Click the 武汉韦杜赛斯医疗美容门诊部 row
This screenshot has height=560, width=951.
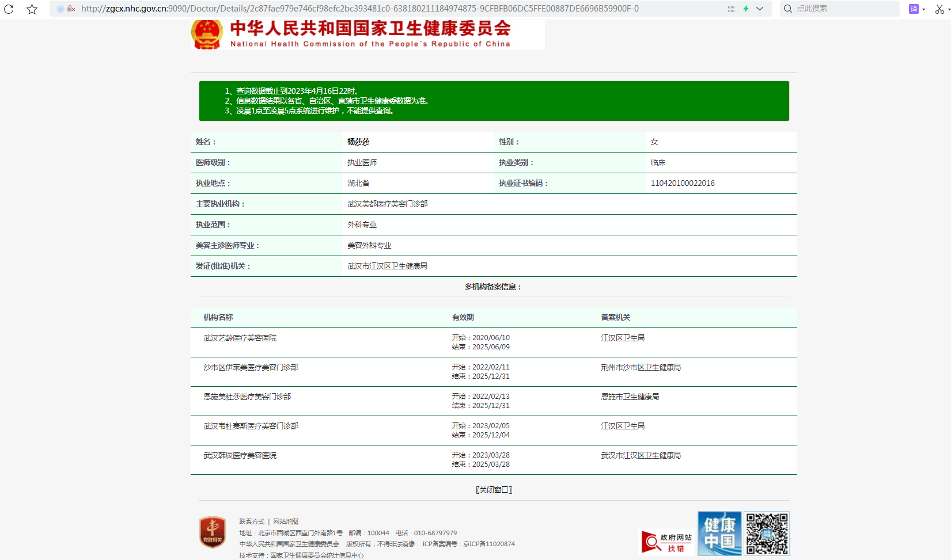point(494,431)
